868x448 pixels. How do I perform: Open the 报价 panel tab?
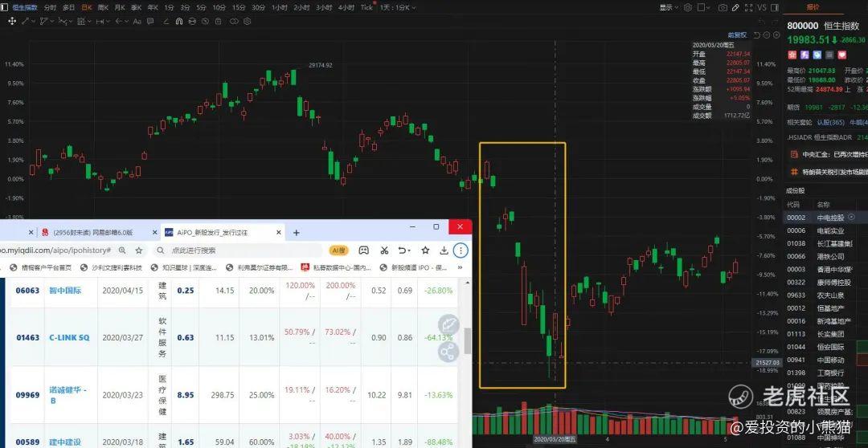click(x=813, y=7)
